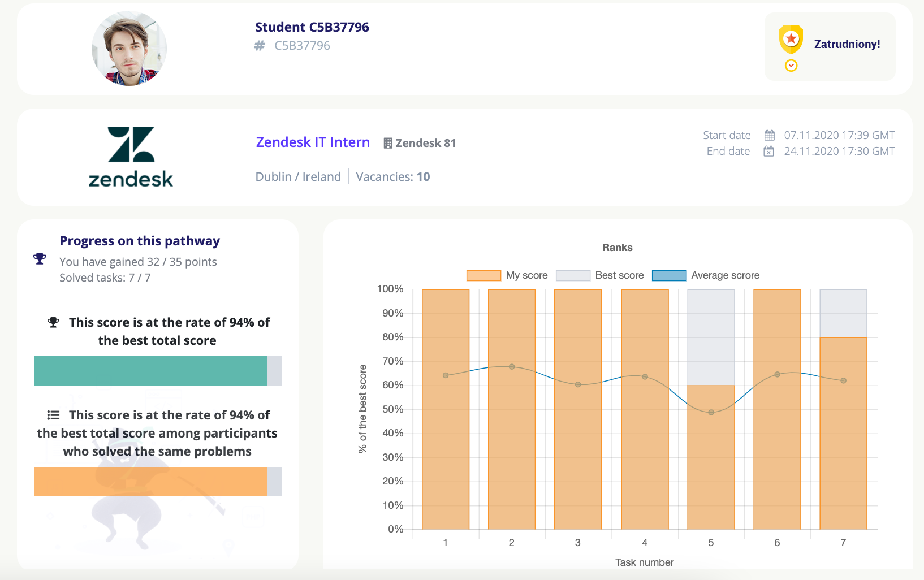Click the student profile photo

[129, 48]
